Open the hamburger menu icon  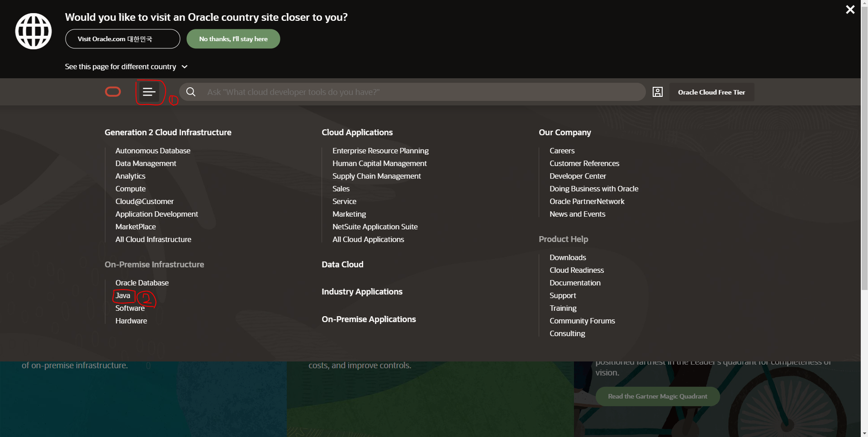[149, 92]
